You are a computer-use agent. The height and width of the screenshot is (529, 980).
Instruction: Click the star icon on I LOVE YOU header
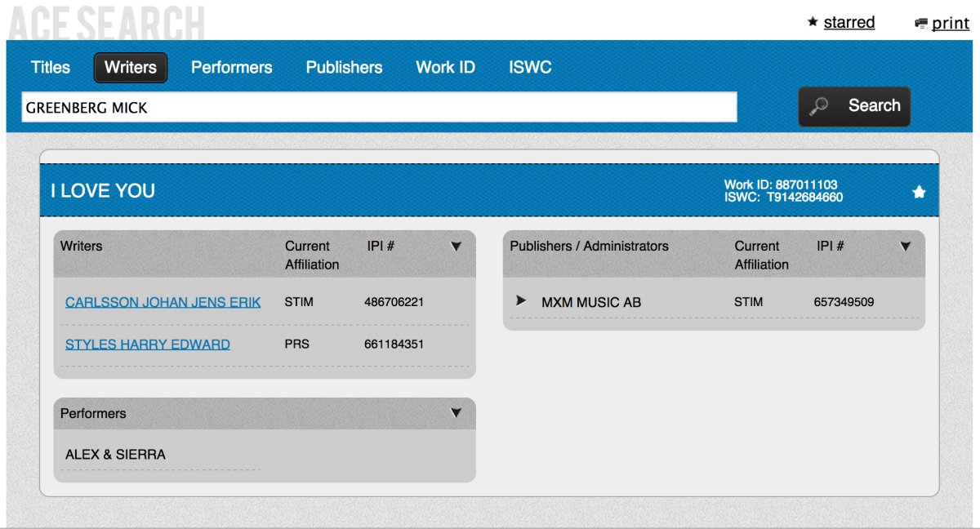(x=919, y=192)
